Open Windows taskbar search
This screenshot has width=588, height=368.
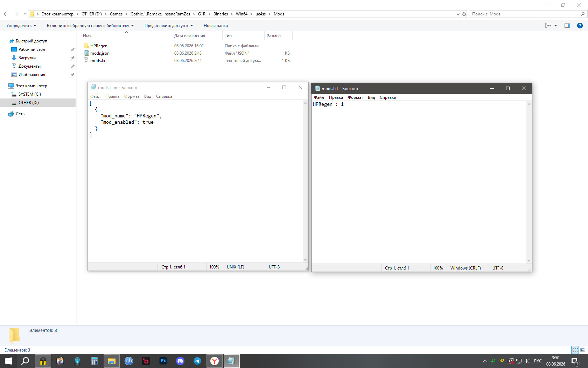(x=25, y=361)
